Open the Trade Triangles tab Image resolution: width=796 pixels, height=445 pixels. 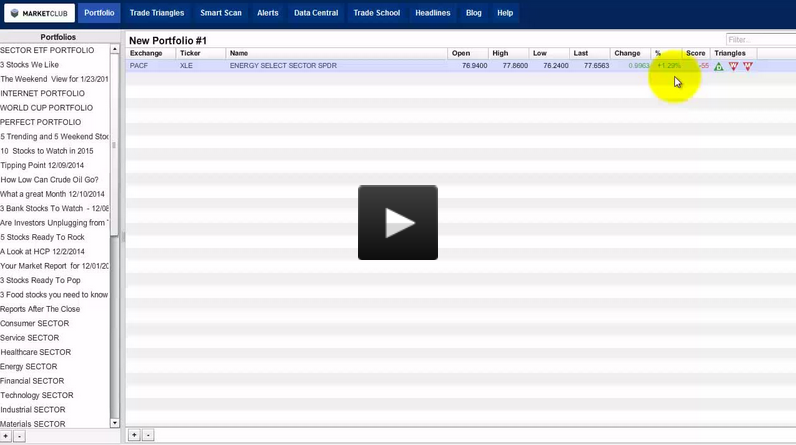[157, 13]
